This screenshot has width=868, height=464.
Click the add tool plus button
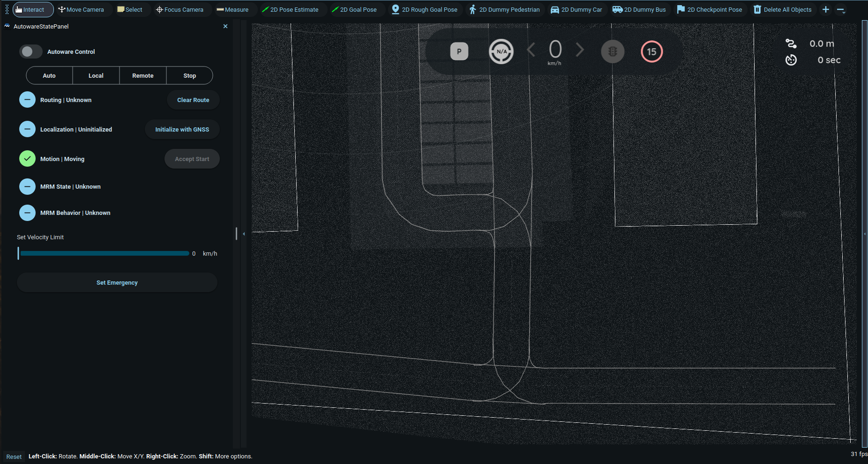coord(826,9)
